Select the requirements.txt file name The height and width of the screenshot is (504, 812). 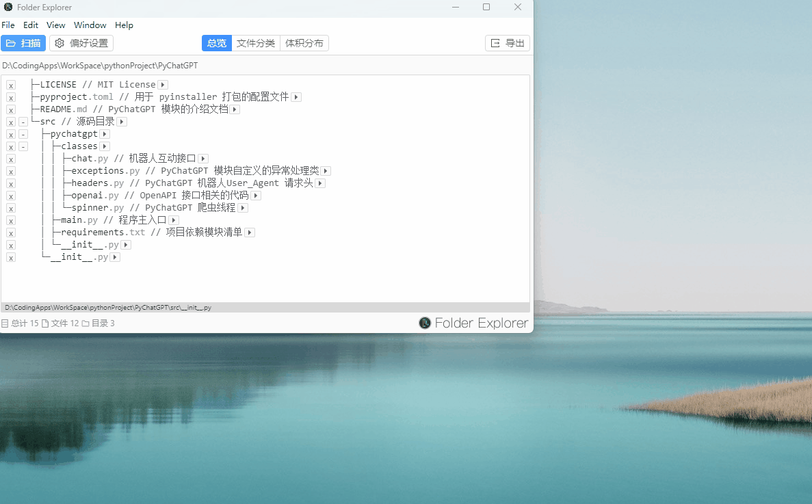103,233
